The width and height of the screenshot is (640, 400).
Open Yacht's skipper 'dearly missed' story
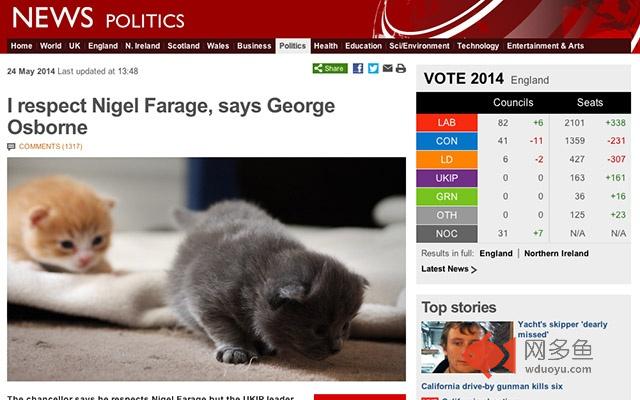562,329
